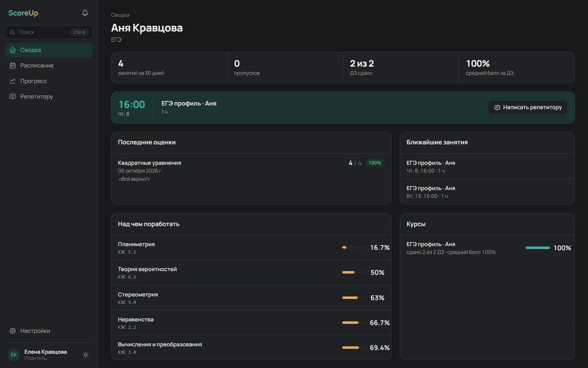Open Настройки
The image size is (588, 368).
[x=49, y=331]
